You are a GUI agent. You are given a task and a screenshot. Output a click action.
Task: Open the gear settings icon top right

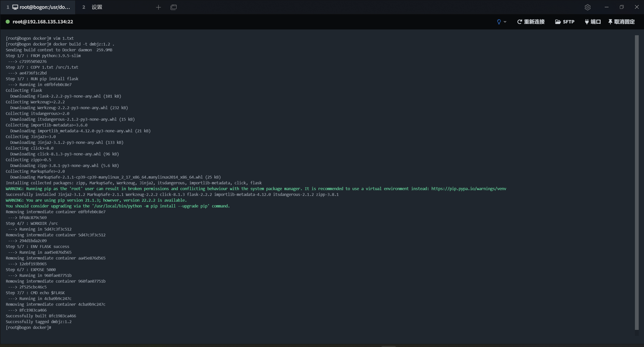pos(587,7)
